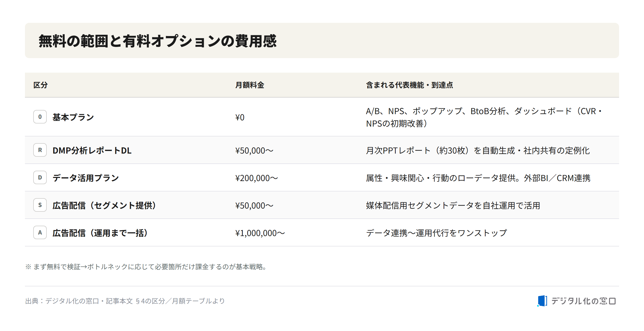Click the 区分 column header
Image resolution: width=644 pixels, height=331 pixels.
pos(41,85)
